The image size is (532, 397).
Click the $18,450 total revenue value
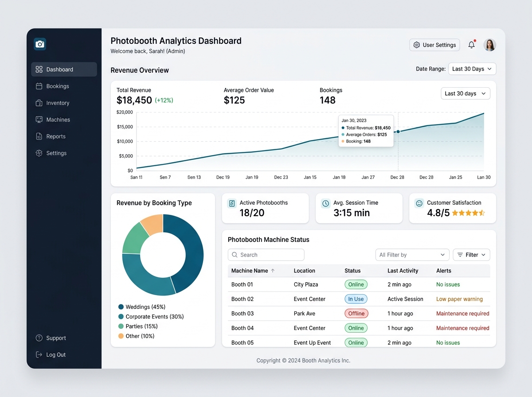click(134, 101)
